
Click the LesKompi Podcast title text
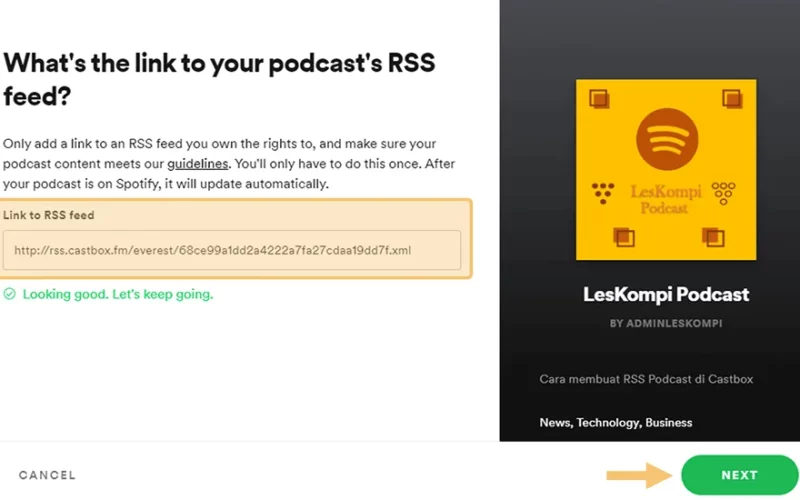[x=666, y=294]
